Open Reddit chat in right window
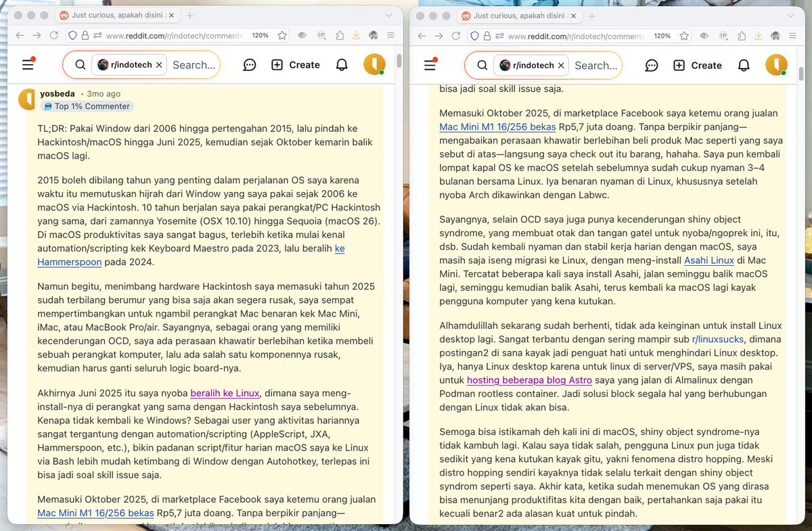 tap(652, 65)
